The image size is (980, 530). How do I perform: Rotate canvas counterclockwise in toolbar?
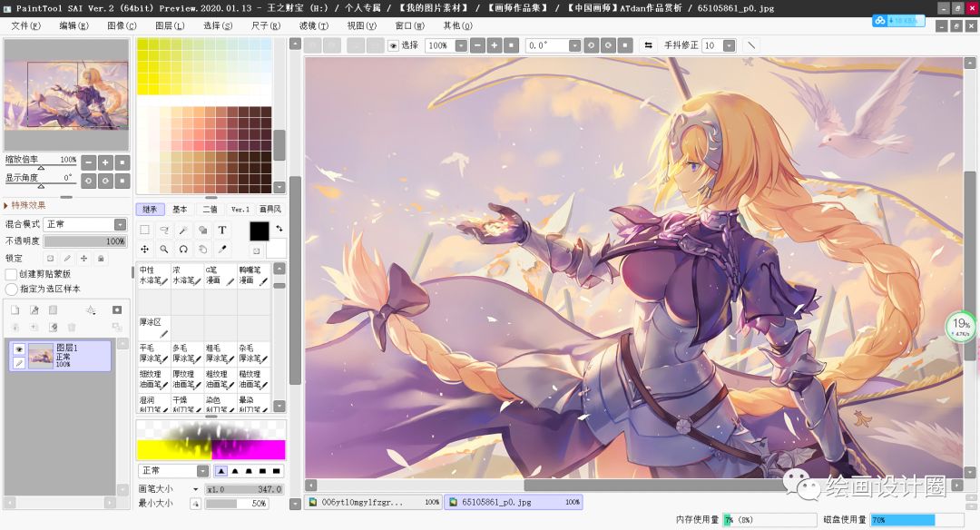point(592,45)
